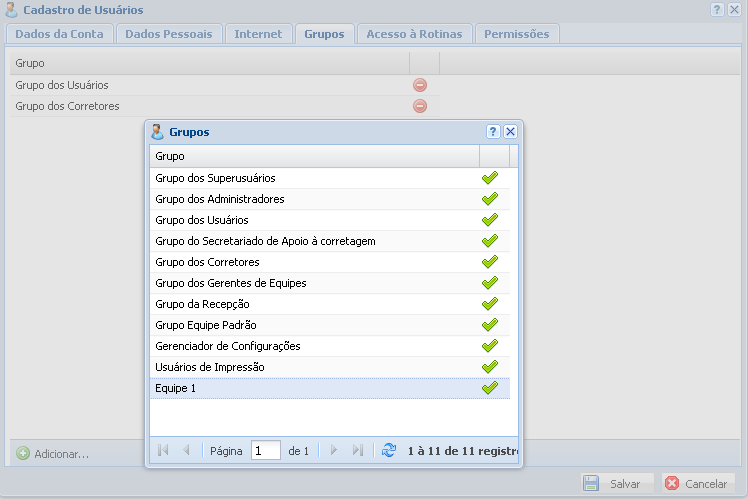Viewport: 748px width, 499px height.
Task: Remove Grupo dos Corretores with red minus icon
Action: pyautogui.click(x=420, y=106)
